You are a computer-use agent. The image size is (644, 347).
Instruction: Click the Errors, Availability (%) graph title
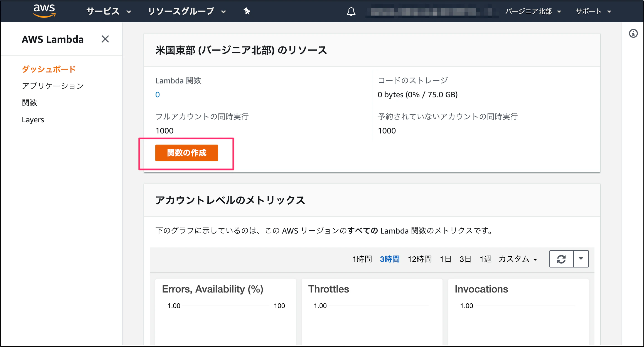click(x=213, y=289)
